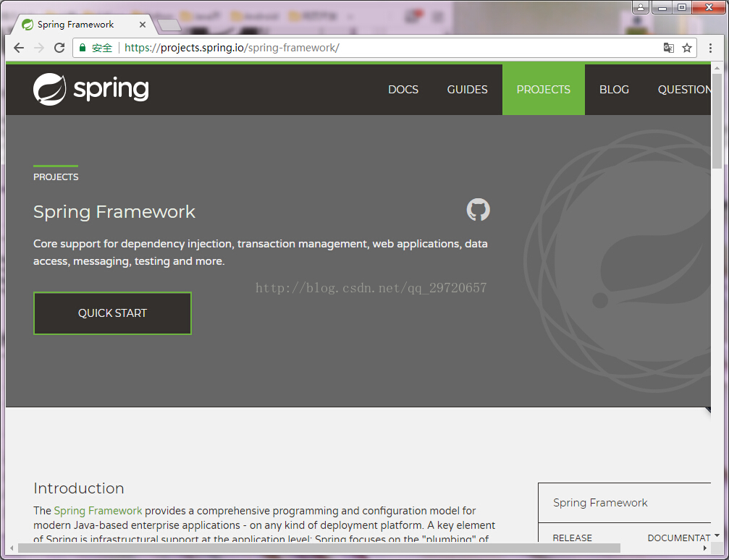Reload the Spring Framework page

click(x=59, y=48)
